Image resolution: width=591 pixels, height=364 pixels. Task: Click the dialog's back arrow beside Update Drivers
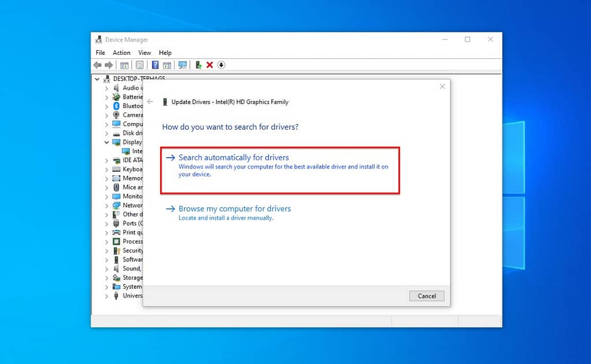150,102
